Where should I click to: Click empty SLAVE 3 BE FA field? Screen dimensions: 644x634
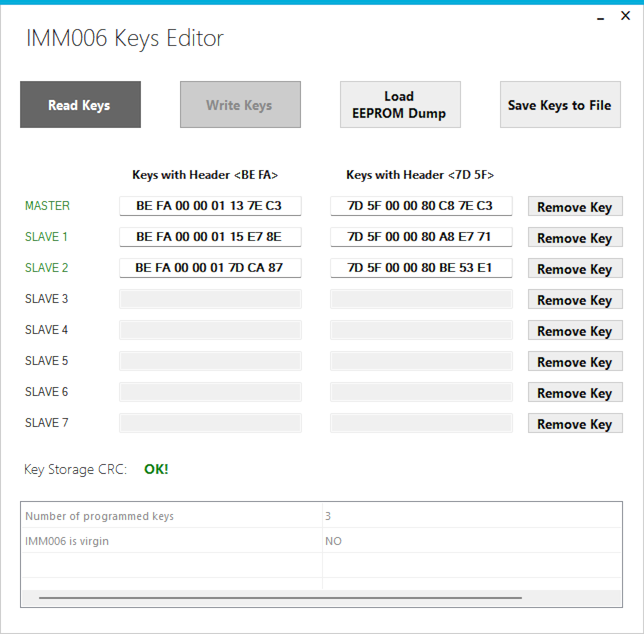pos(210,299)
